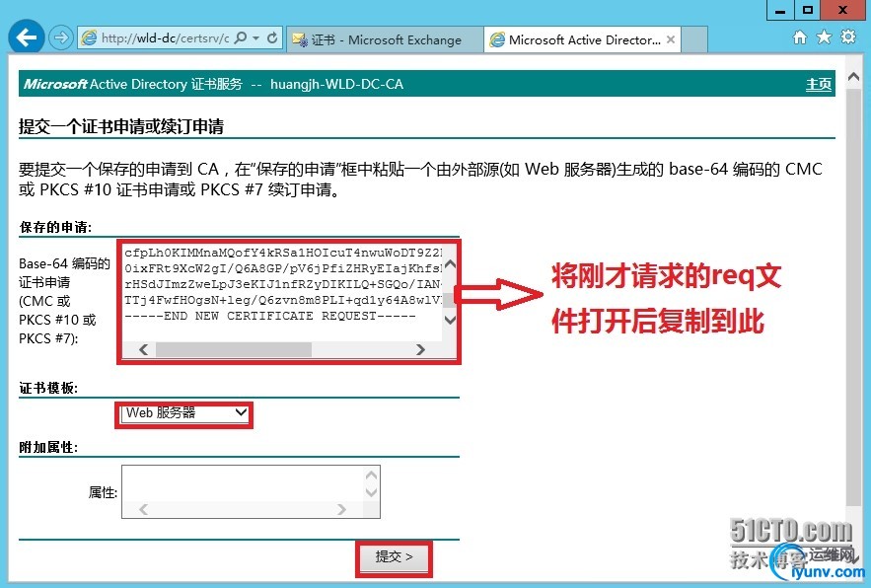Open Favorites star icon
The width and height of the screenshot is (871, 588).
pos(824,37)
